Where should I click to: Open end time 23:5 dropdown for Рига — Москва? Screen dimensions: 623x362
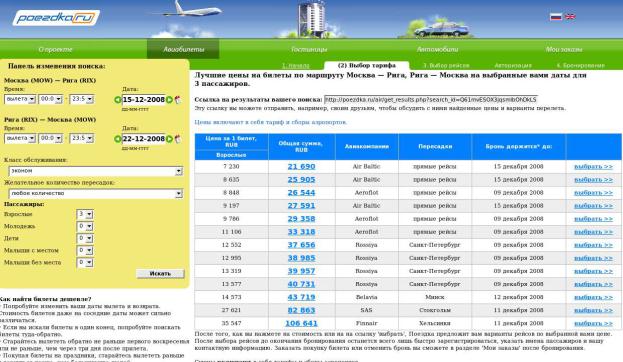(x=81, y=138)
